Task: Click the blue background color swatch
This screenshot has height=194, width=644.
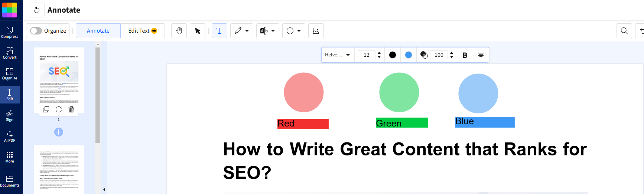Action: pos(409,55)
